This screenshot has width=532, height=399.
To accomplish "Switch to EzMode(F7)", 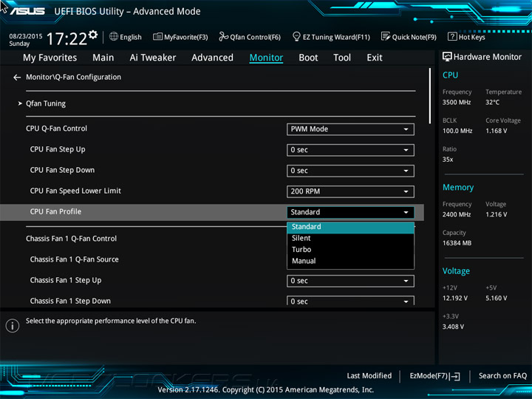I will tap(435, 376).
